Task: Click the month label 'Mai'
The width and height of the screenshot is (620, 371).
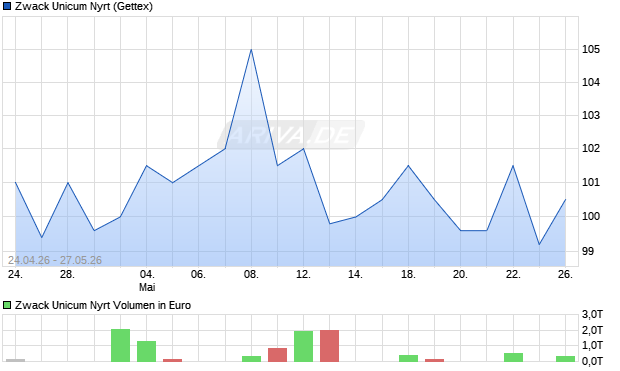Action: 147,287
